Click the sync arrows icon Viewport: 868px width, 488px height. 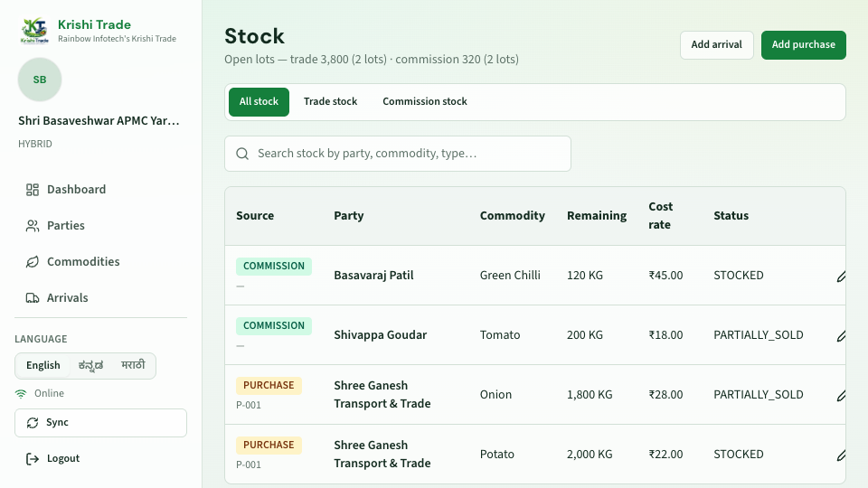33,423
